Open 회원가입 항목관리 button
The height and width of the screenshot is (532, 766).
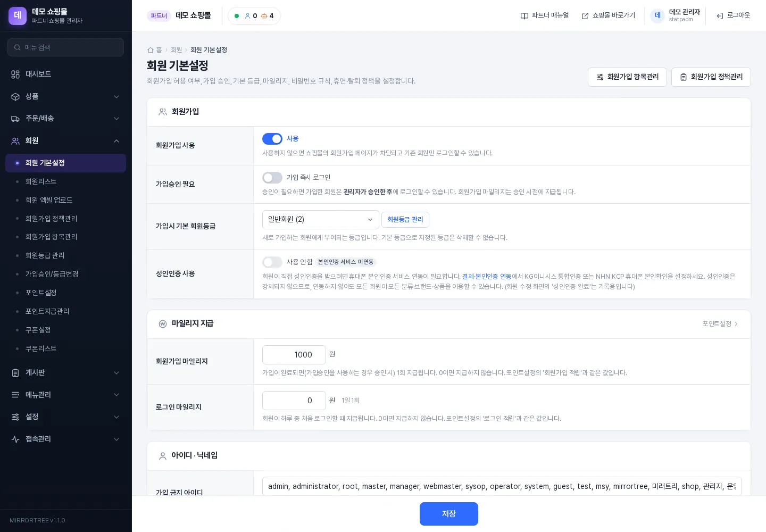(627, 77)
